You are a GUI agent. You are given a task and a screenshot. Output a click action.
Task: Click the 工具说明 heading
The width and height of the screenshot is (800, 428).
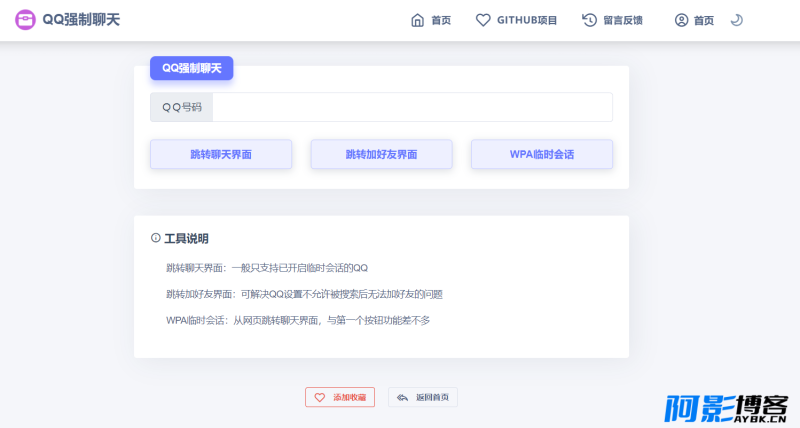click(186, 238)
